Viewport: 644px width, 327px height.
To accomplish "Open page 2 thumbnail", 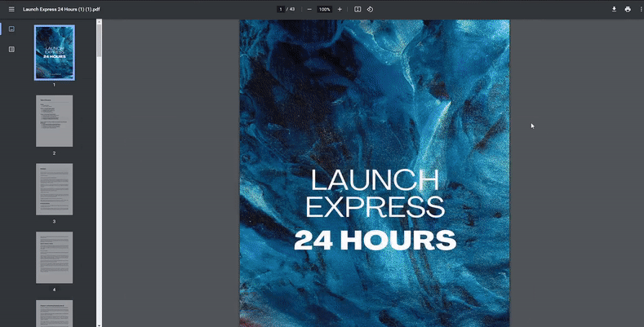I will [54, 121].
